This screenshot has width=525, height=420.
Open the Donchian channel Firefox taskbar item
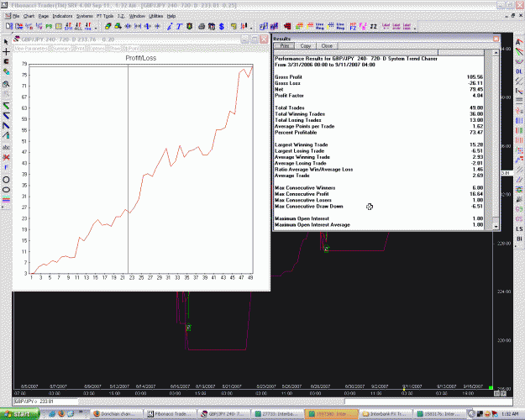118,414
